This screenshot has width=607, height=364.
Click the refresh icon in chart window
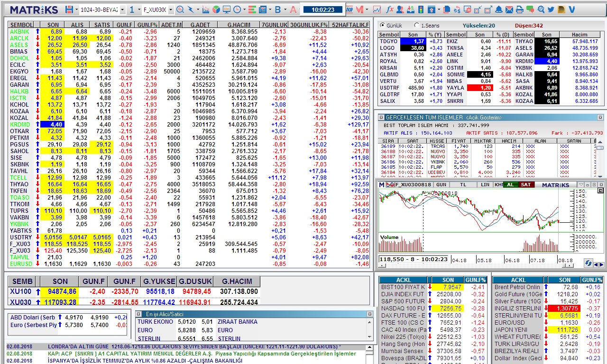click(x=588, y=263)
